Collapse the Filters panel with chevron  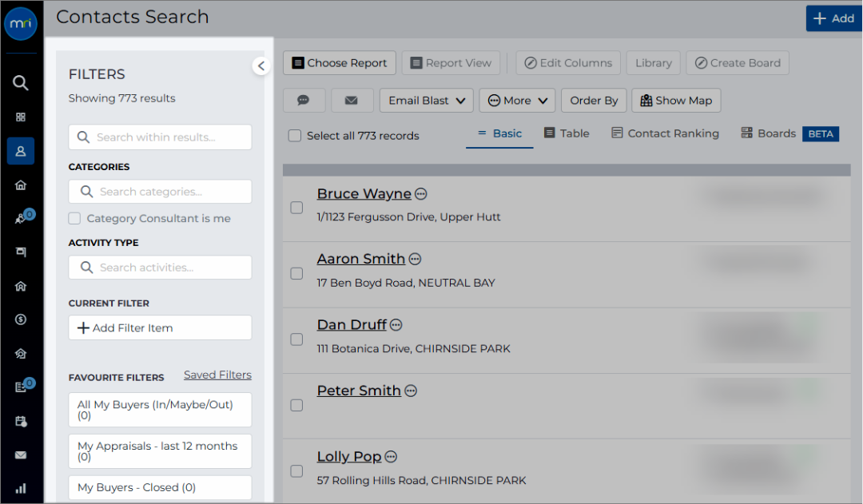point(260,66)
